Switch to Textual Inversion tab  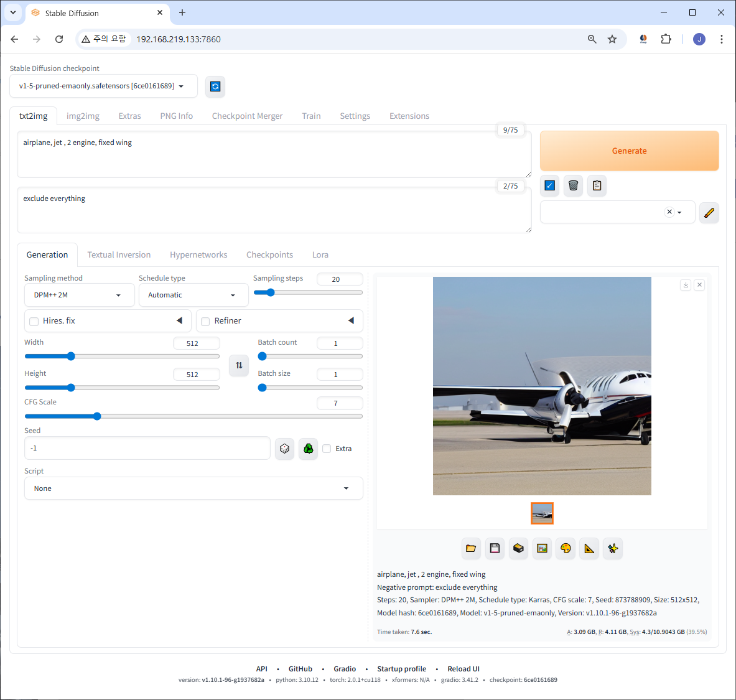coord(119,255)
